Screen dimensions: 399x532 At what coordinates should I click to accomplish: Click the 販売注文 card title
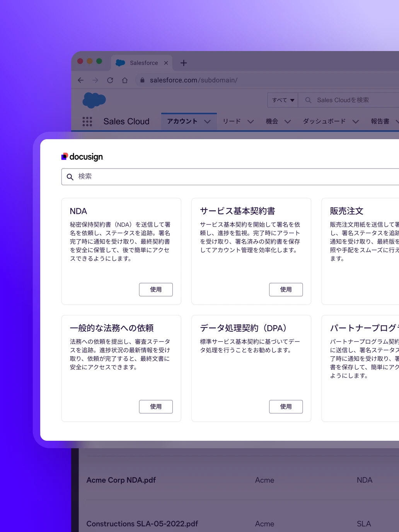pos(346,211)
